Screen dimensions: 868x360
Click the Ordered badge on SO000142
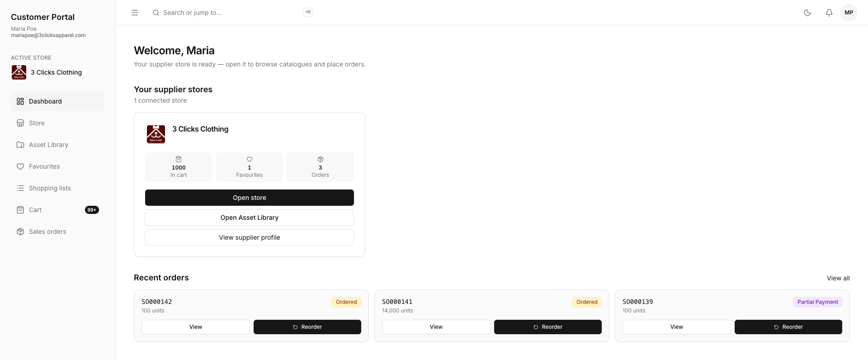[x=346, y=302]
